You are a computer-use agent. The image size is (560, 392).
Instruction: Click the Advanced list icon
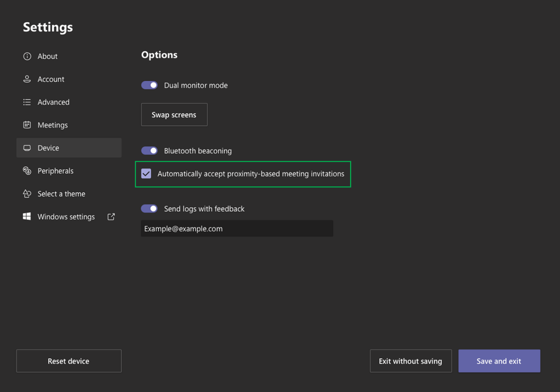click(27, 102)
